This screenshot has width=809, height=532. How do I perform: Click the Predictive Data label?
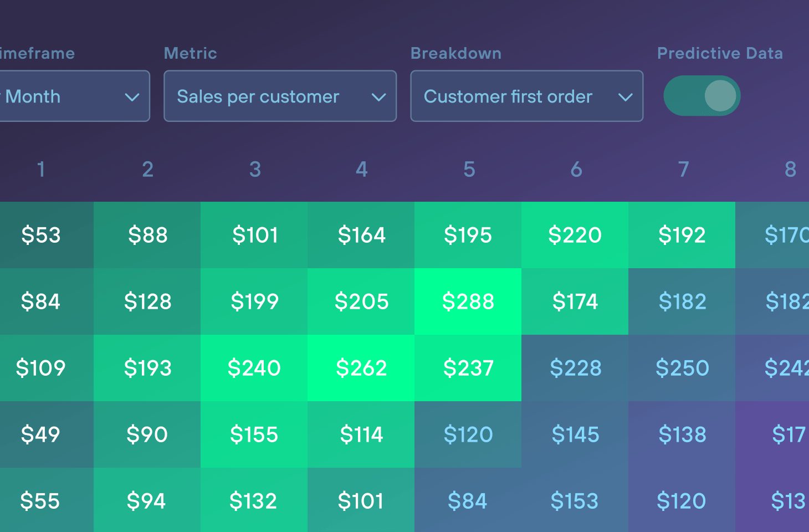pos(720,53)
